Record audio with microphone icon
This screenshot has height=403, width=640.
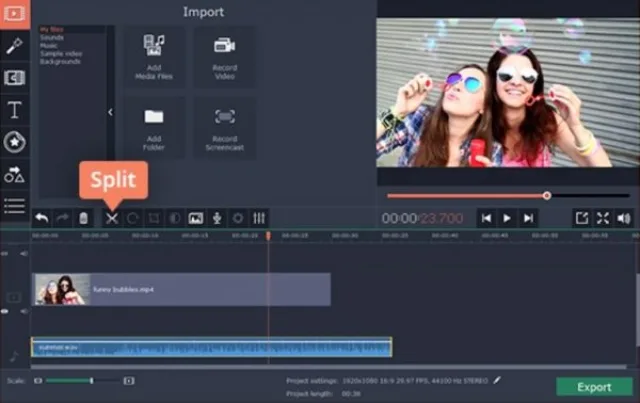[217, 218]
